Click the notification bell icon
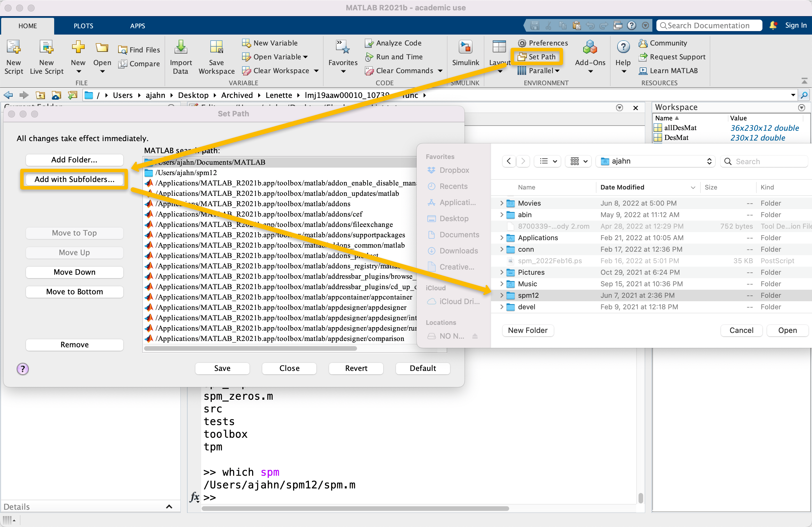The image size is (812, 527). (x=773, y=26)
